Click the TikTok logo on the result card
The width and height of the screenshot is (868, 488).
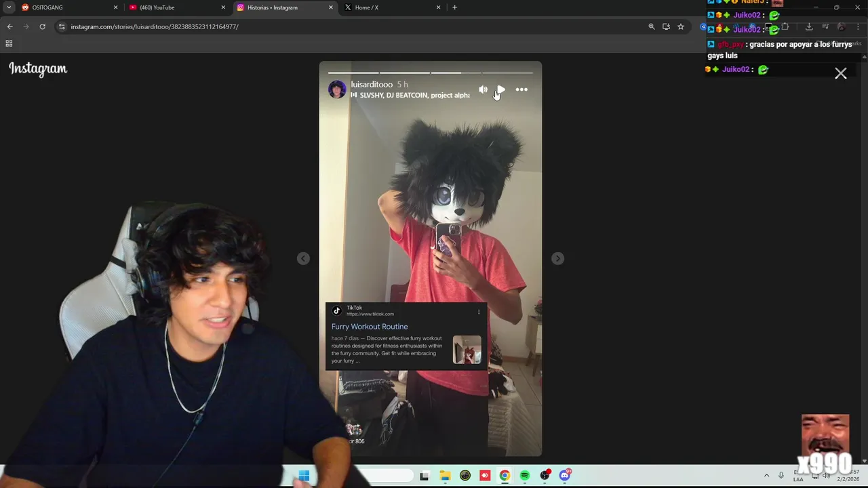pos(336,310)
